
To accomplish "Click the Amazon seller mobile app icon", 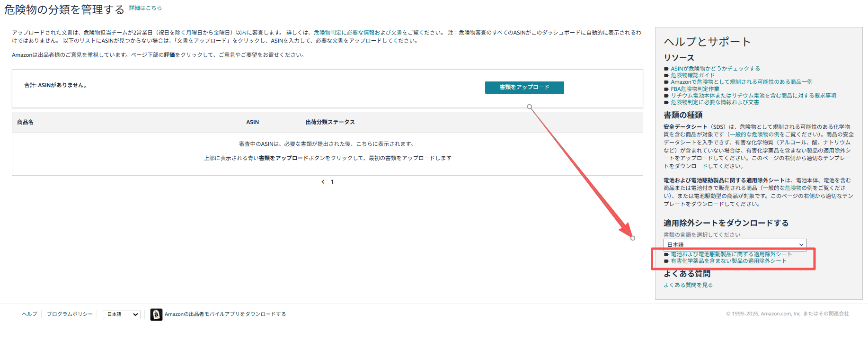I will coord(156,314).
